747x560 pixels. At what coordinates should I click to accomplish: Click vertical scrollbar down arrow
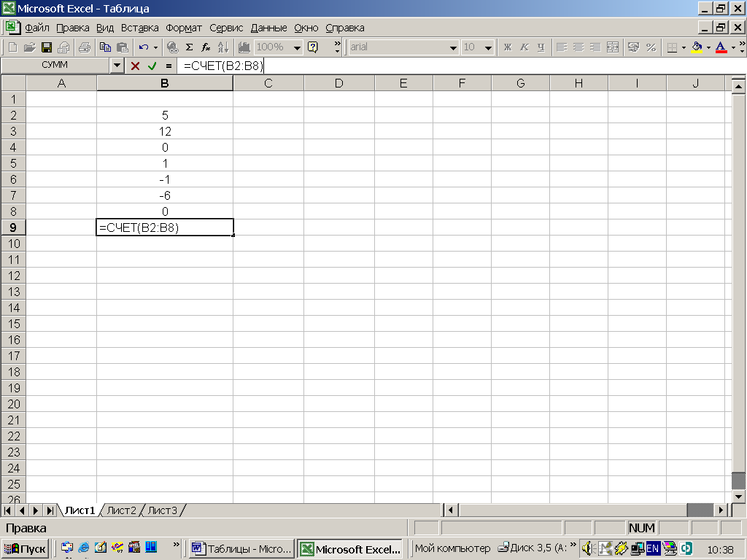(738, 497)
